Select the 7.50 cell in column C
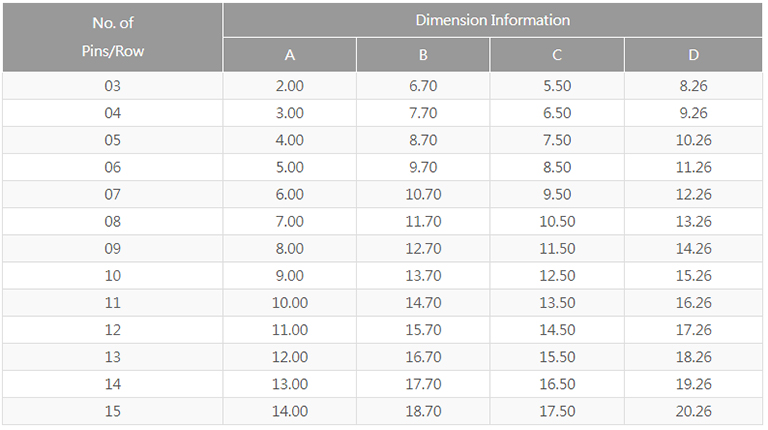This screenshot has height=430, width=768. pyautogui.click(x=557, y=140)
